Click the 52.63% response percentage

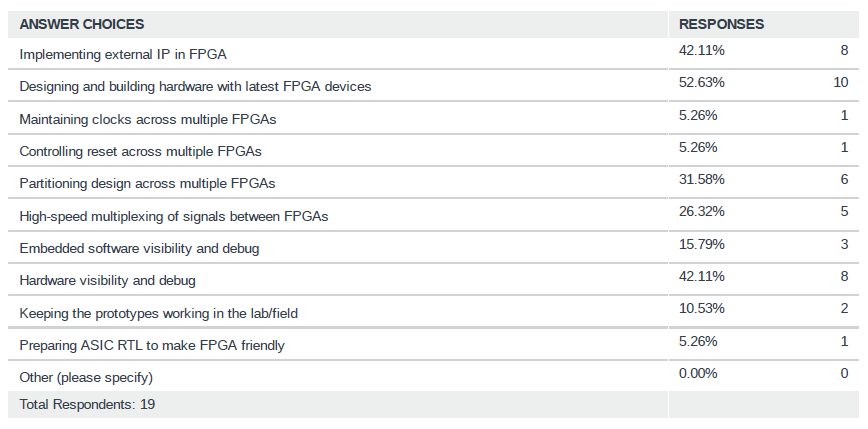point(702,82)
